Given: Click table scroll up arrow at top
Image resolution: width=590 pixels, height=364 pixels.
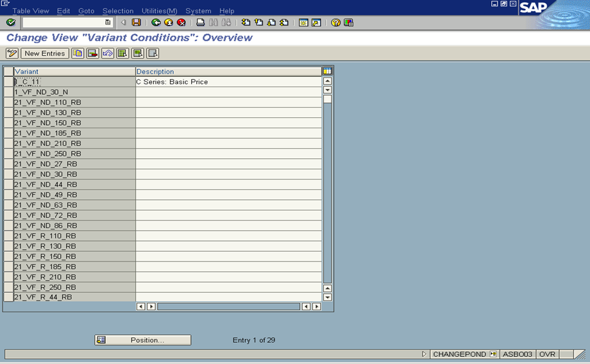Looking at the screenshot, I should [327, 81].
